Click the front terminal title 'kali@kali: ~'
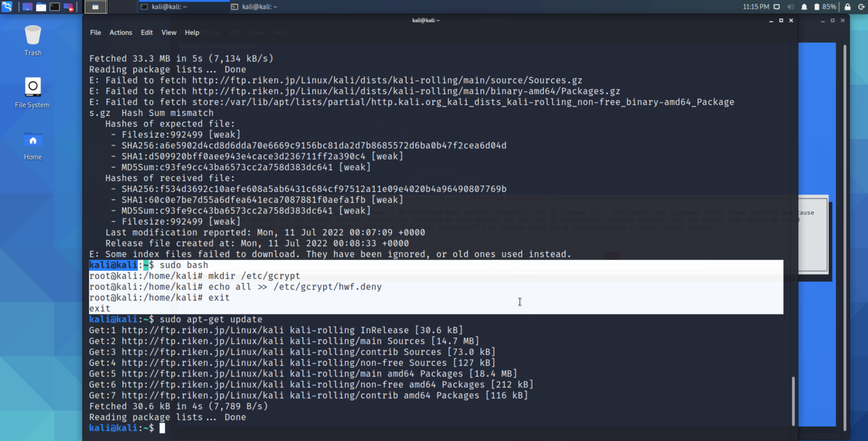868x441 pixels. point(427,20)
